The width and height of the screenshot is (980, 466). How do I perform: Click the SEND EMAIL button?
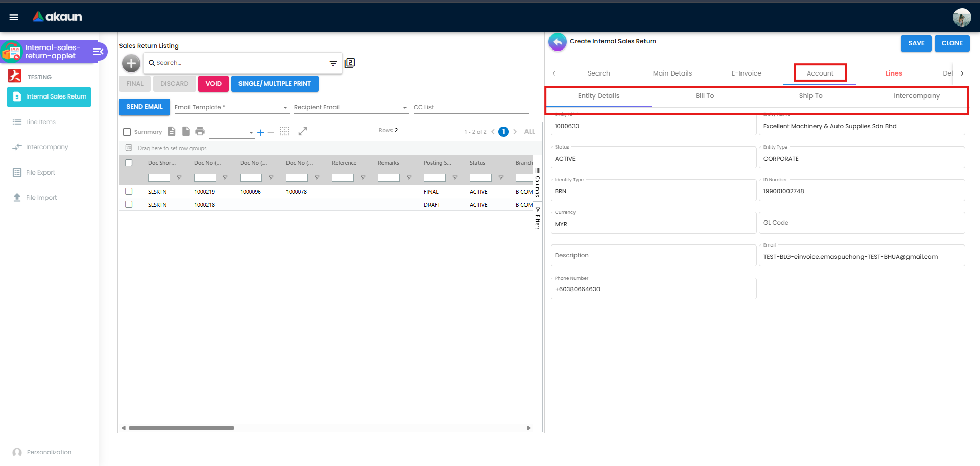tap(144, 107)
